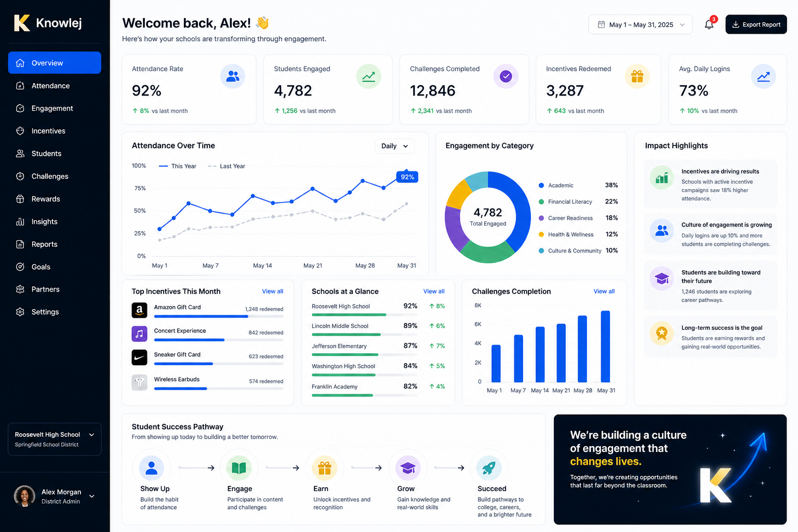Click Alex Morgan's profile avatar
The width and height of the screenshot is (798, 532).
point(24,496)
